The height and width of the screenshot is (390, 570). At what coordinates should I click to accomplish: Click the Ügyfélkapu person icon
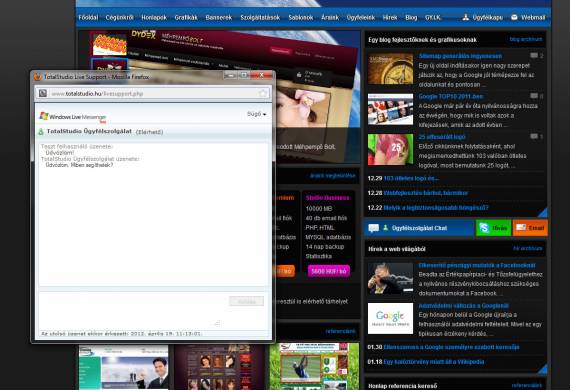coord(466,17)
